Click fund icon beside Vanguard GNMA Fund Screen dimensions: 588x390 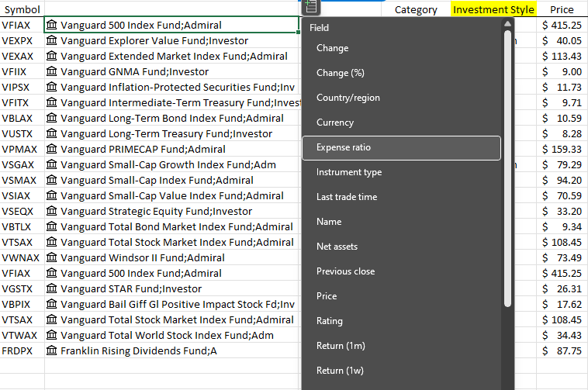click(51, 71)
